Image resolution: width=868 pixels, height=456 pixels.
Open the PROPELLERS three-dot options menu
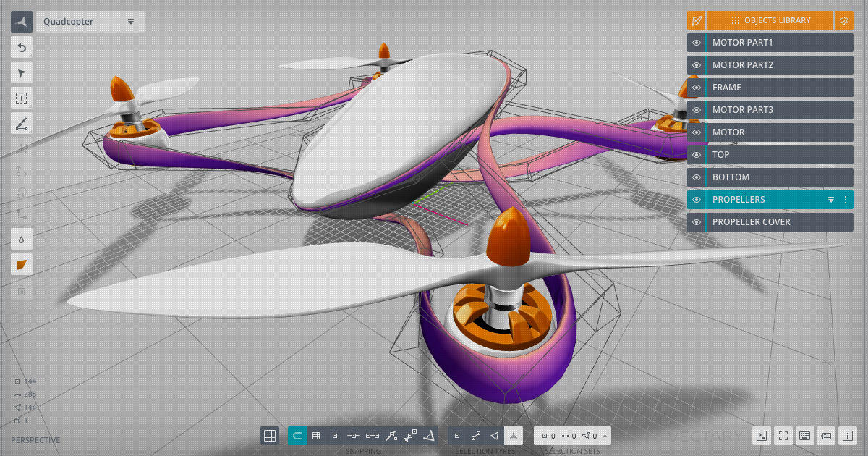[846, 200]
